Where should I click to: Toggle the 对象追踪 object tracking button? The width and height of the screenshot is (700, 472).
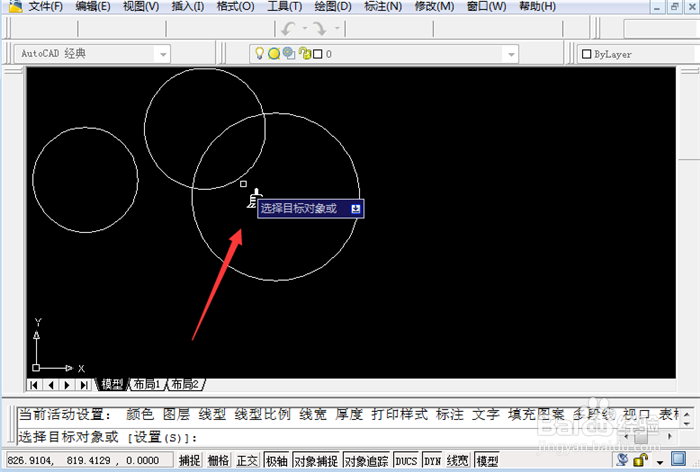coord(367,460)
